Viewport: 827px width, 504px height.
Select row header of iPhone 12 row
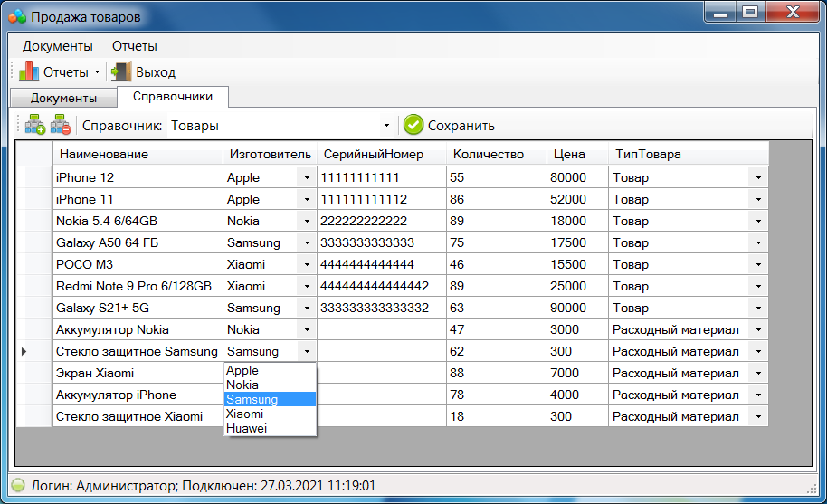pos(34,177)
